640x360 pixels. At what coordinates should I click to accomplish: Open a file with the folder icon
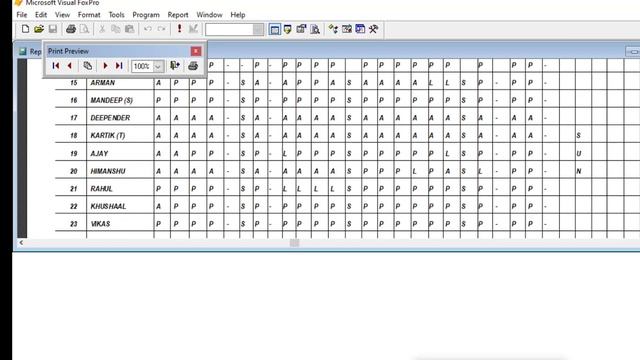click(39, 29)
